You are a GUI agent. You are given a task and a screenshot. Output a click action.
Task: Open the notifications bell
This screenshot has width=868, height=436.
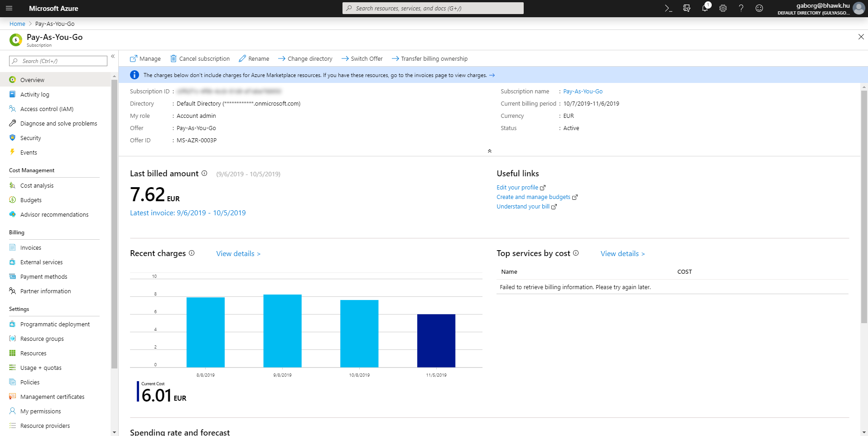[x=705, y=8]
